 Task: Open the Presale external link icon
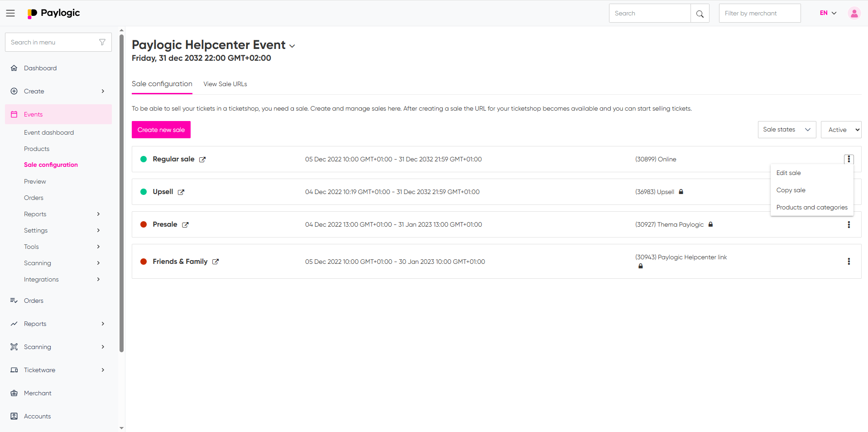(185, 225)
